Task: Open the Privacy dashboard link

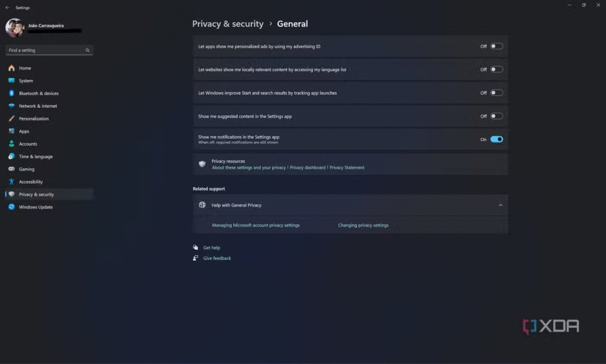Action: [307, 167]
